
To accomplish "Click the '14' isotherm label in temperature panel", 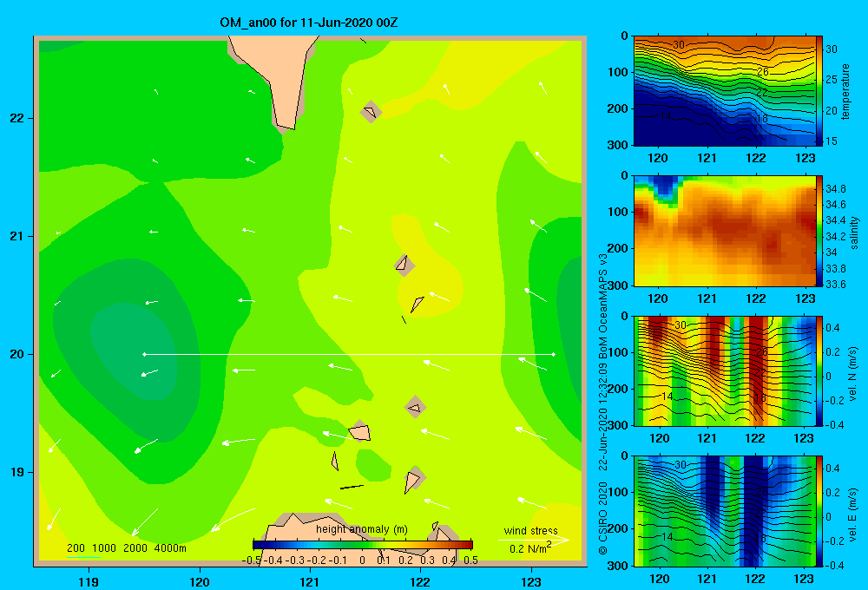I will click(x=666, y=115).
